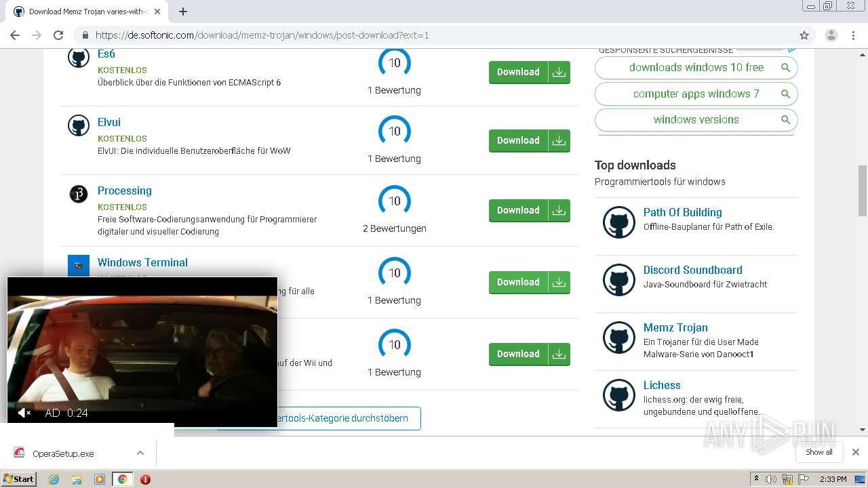The height and width of the screenshot is (488, 868).
Task: Open Path Of Building link
Action: click(x=682, y=212)
